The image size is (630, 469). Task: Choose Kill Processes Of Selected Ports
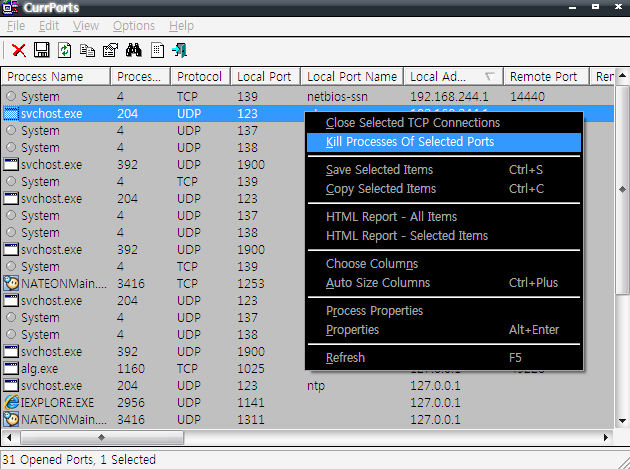pos(444,142)
